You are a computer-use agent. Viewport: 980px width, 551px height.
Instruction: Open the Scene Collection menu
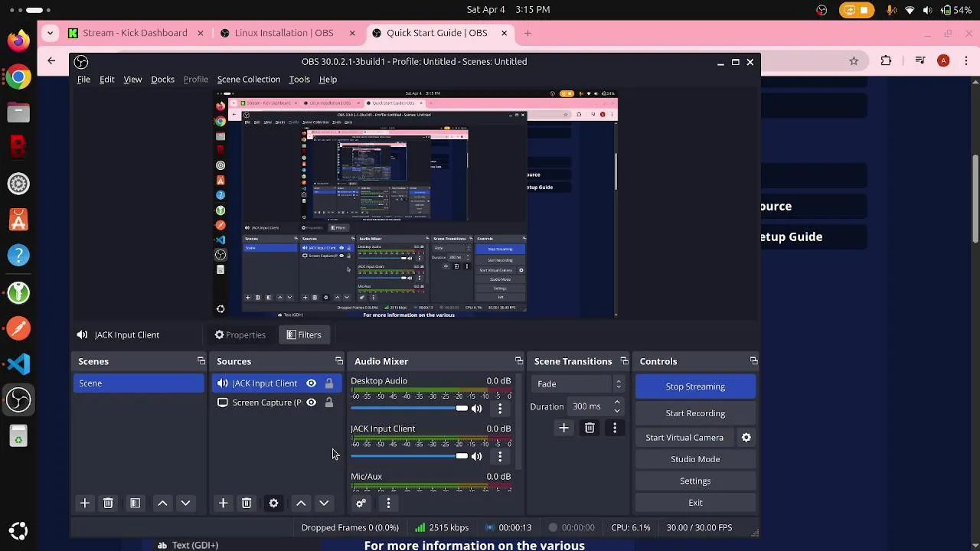tap(249, 80)
